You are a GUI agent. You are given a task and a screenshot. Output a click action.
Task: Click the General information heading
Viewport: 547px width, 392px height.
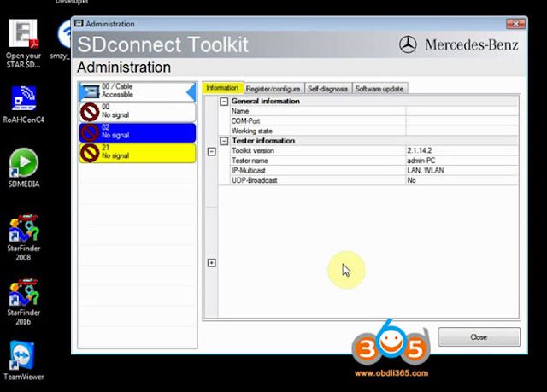[x=266, y=101]
